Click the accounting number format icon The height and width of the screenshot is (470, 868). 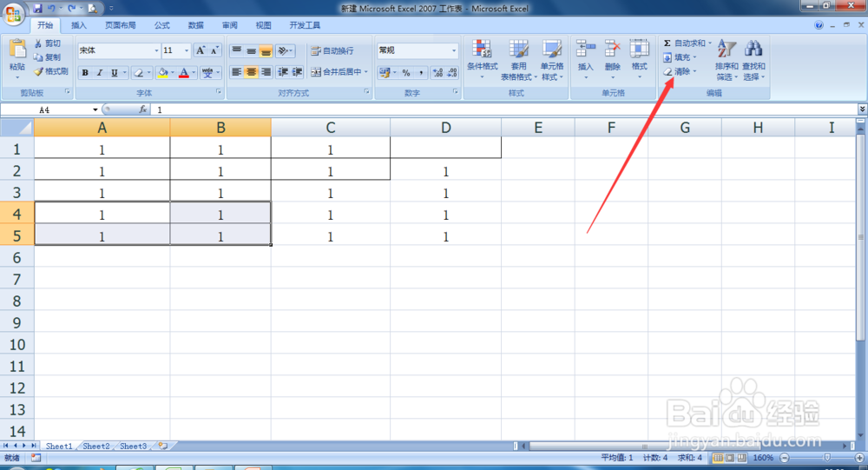pyautogui.click(x=385, y=73)
